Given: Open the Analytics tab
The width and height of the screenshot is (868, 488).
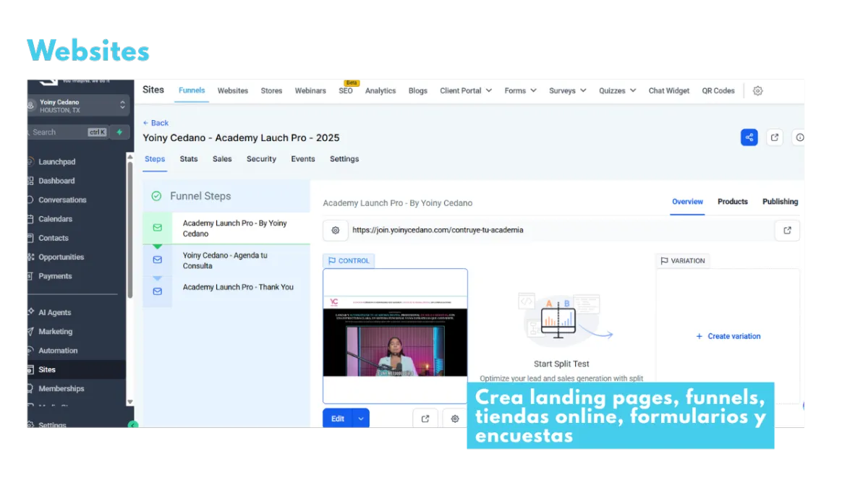Looking at the screenshot, I should 380,90.
